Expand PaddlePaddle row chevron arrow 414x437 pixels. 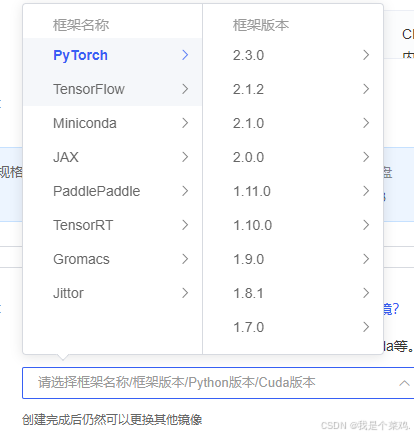pos(185,191)
